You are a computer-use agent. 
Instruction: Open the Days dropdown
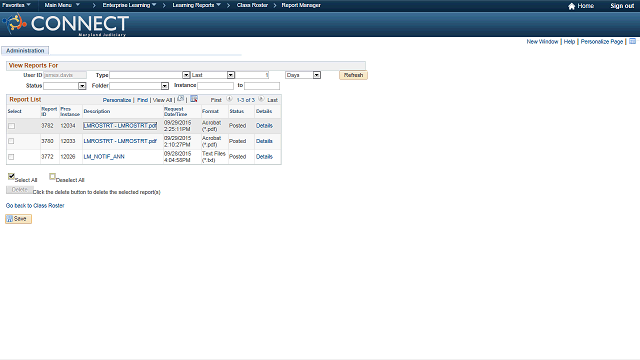pyautogui.click(x=317, y=75)
